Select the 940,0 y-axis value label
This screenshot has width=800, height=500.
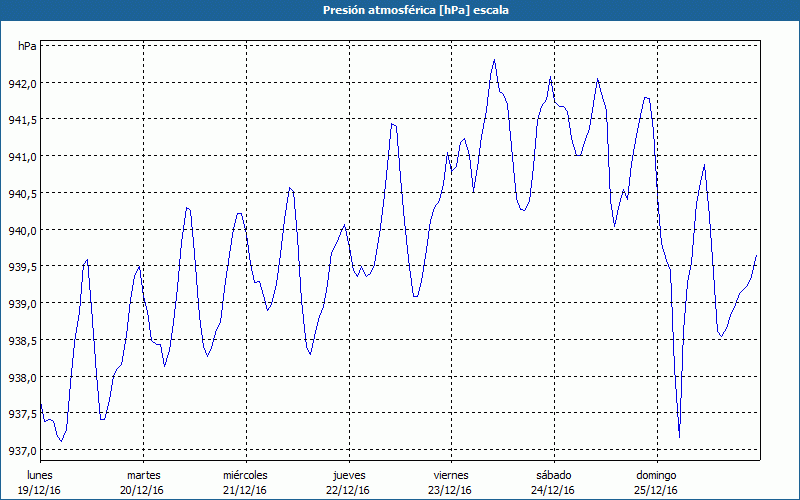click(x=22, y=230)
